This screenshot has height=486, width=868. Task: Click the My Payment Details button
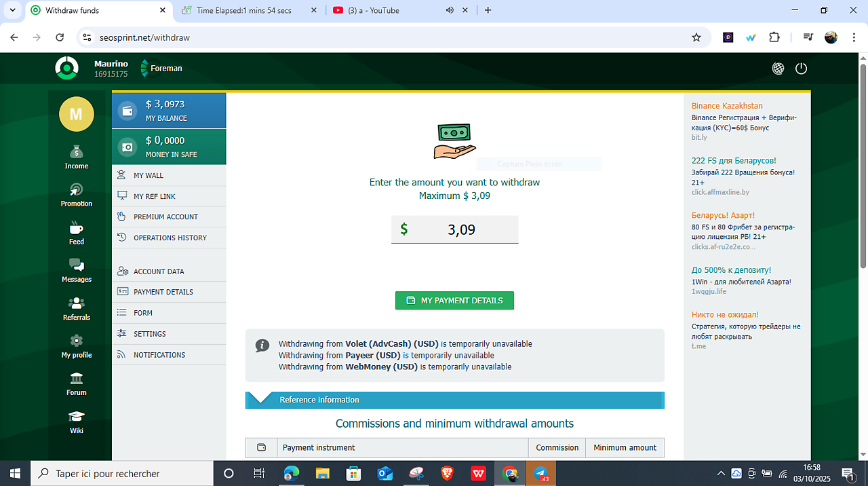point(454,301)
